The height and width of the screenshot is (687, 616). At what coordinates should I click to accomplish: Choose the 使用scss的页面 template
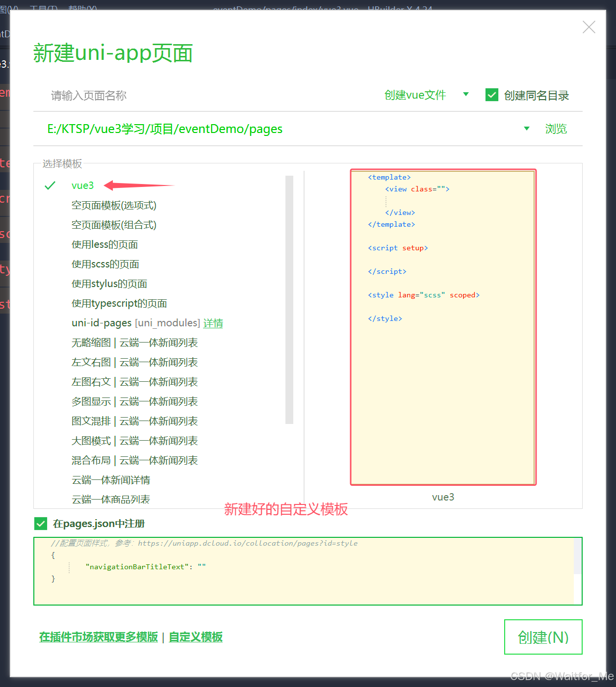point(105,264)
